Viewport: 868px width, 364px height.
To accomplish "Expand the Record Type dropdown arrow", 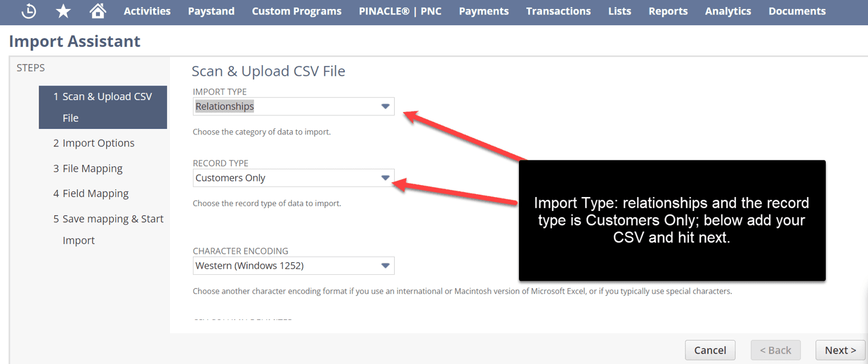I will click(x=386, y=178).
